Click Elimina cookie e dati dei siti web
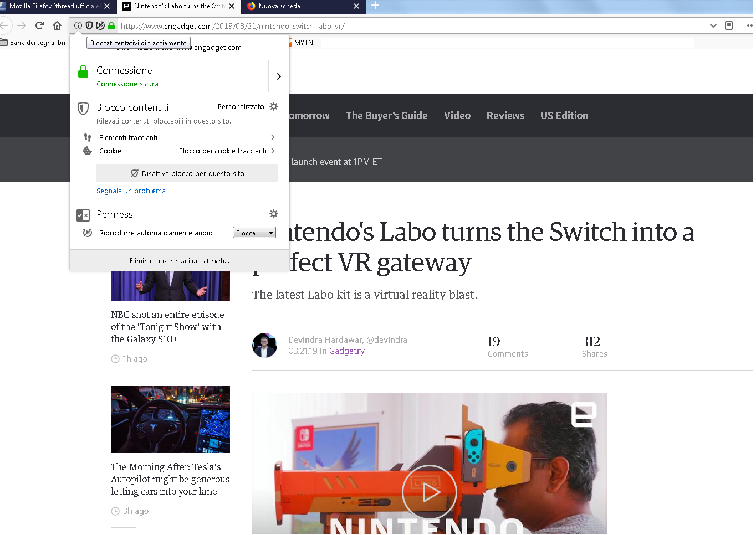The image size is (756, 535). click(x=180, y=260)
